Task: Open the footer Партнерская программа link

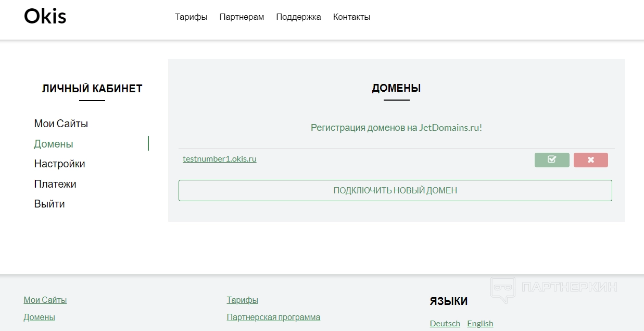Action: coord(273,317)
